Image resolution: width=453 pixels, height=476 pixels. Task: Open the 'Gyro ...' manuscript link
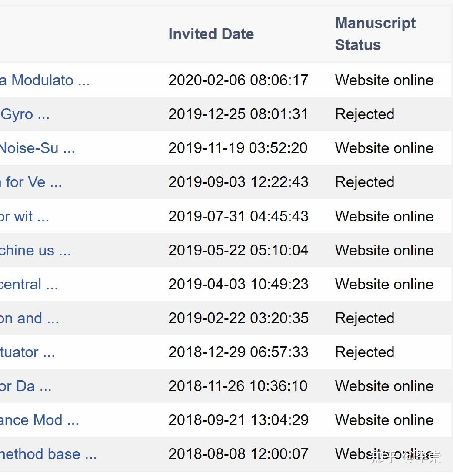pyautogui.click(x=25, y=114)
